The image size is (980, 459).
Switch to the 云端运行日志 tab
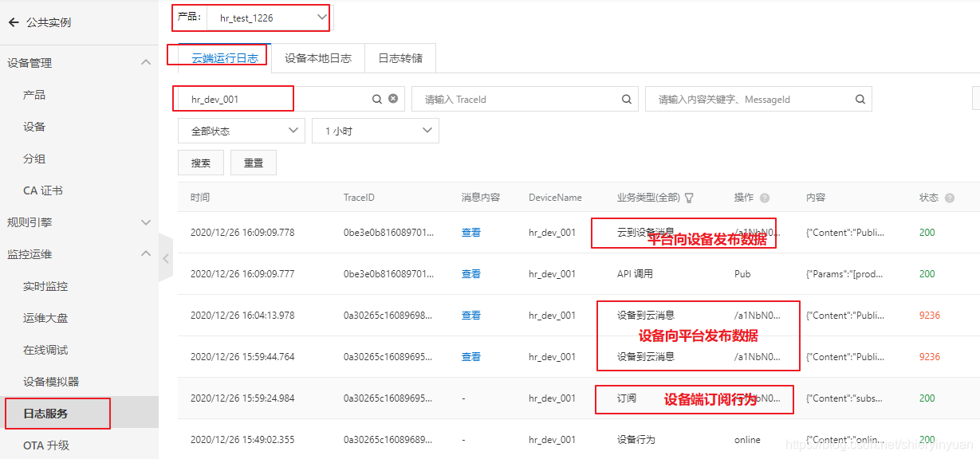pyautogui.click(x=225, y=58)
